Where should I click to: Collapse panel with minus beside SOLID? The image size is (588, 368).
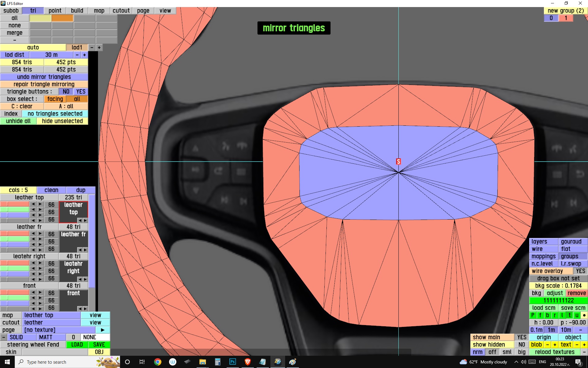point(3,337)
